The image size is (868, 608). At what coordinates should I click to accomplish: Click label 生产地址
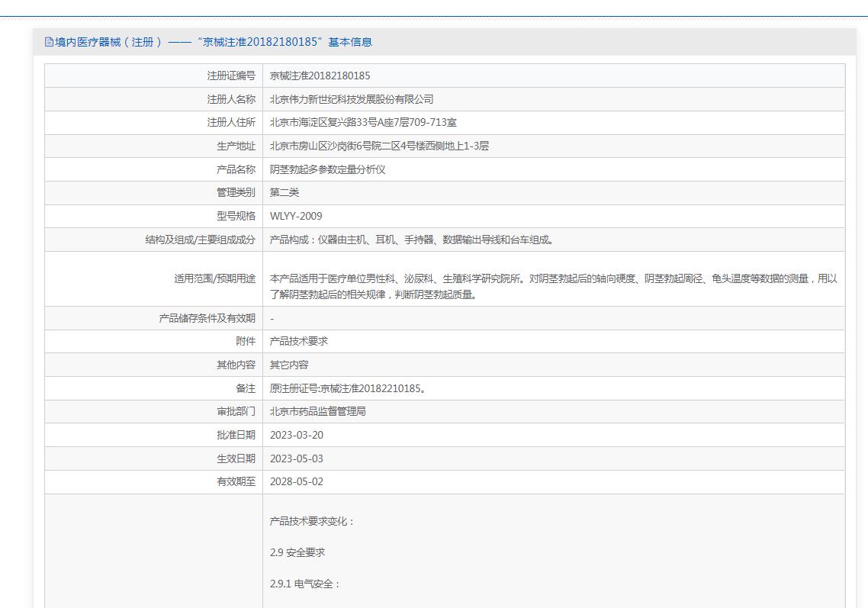pyautogui.click(x=236, y=146)
